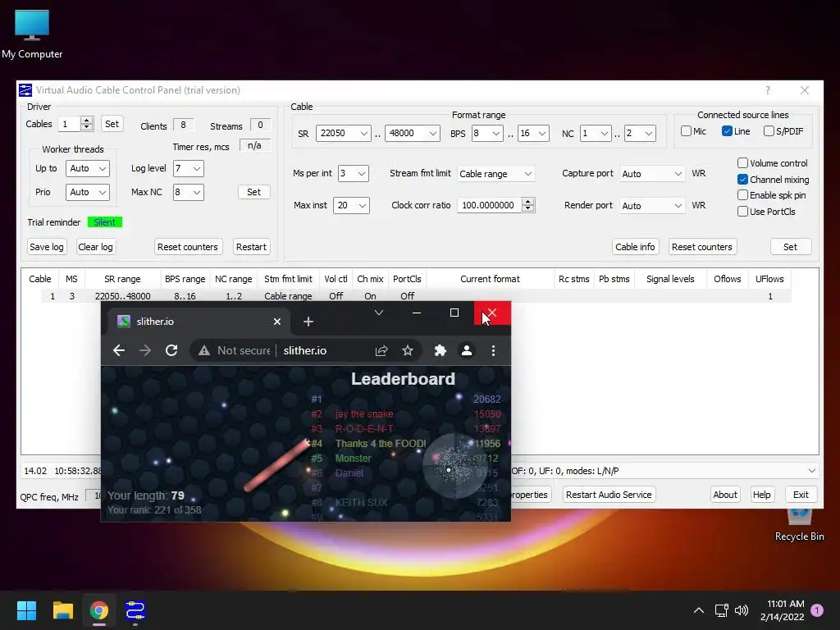Image resolution: width=840 pixels, height=630 pixels.
Task: Open notification badge in taskbar
Action: 817,610
